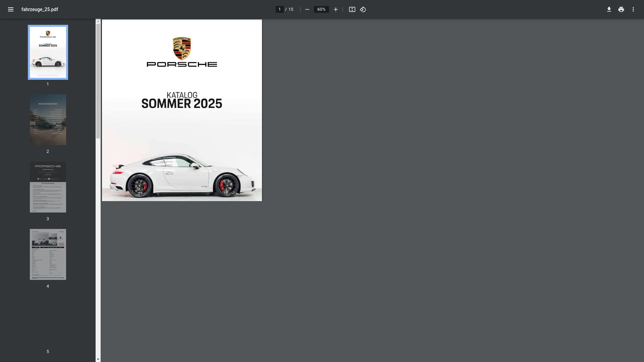Click the total page count 15

point(291,9)
